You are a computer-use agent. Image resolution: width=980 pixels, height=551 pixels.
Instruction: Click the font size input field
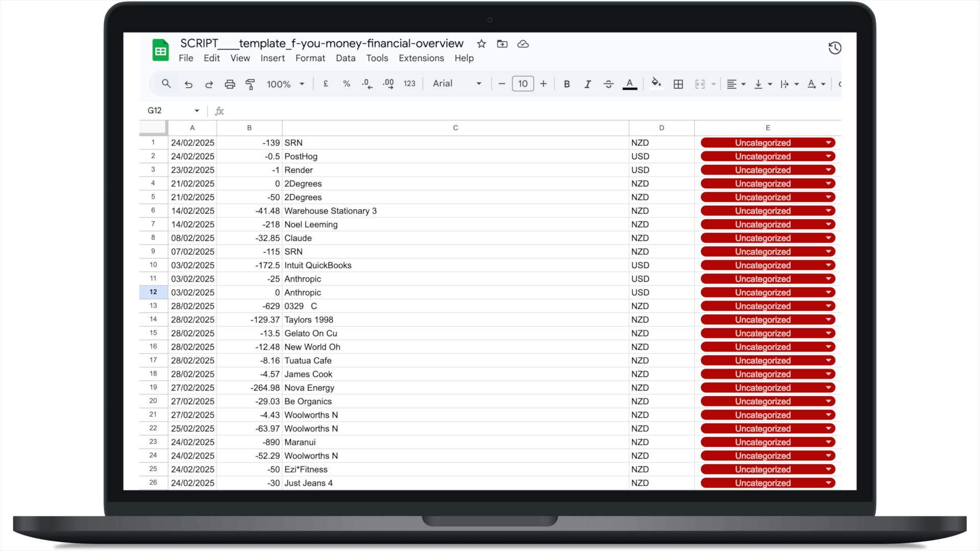(x=523, y=84)
